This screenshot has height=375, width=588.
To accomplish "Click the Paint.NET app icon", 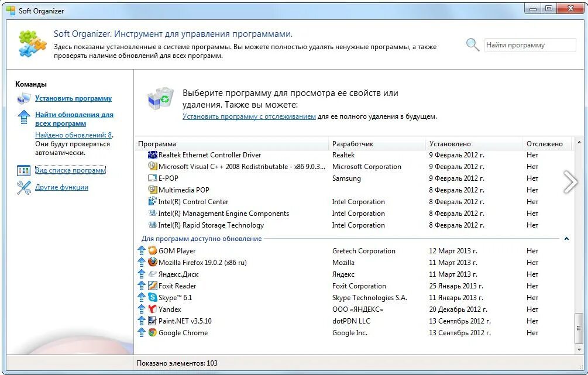I will coord(152,321).
